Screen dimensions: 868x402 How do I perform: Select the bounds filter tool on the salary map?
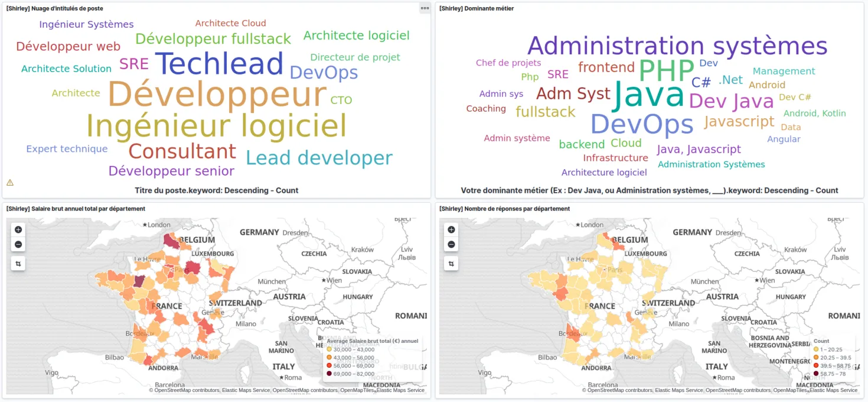(x=18, y=263)
